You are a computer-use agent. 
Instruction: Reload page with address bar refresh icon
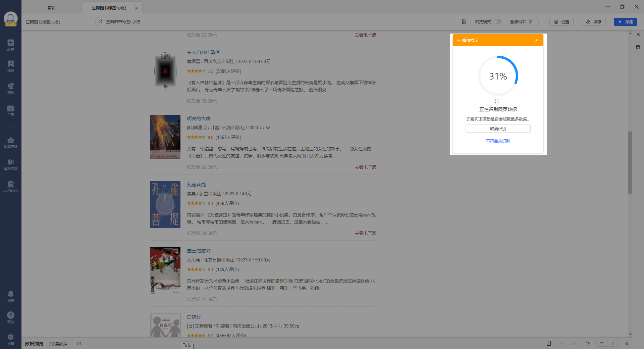pyautogui.click(x=100, y=21)
